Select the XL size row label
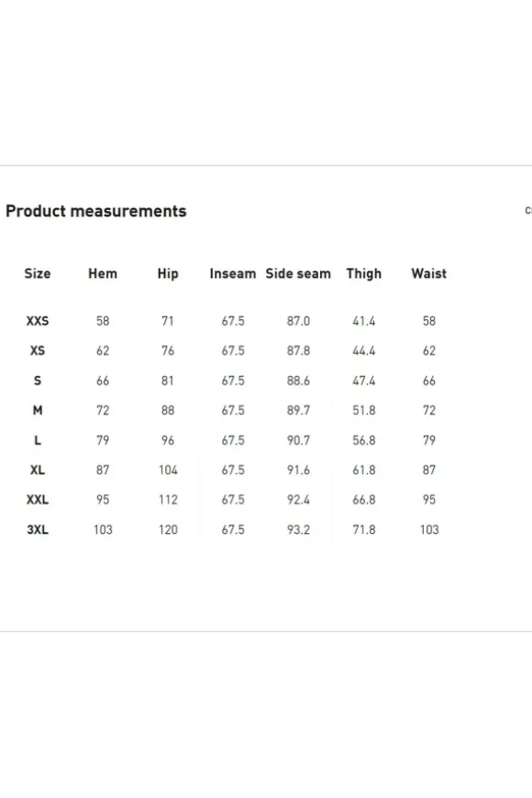The width and height of the screenshot is (532, 798). (38, 470)
